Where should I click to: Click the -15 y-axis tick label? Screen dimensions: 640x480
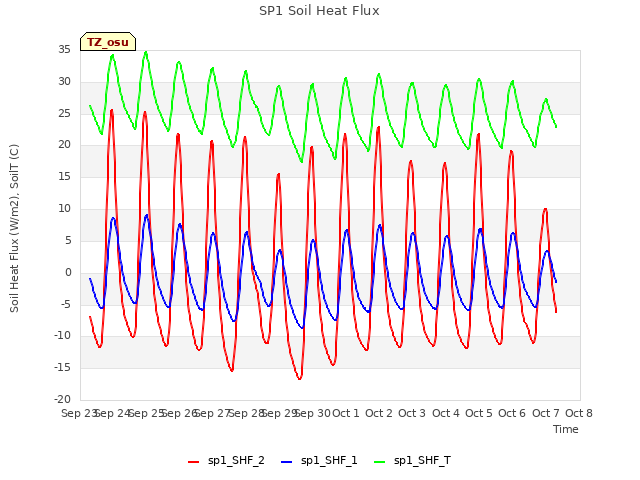point(62,368)
